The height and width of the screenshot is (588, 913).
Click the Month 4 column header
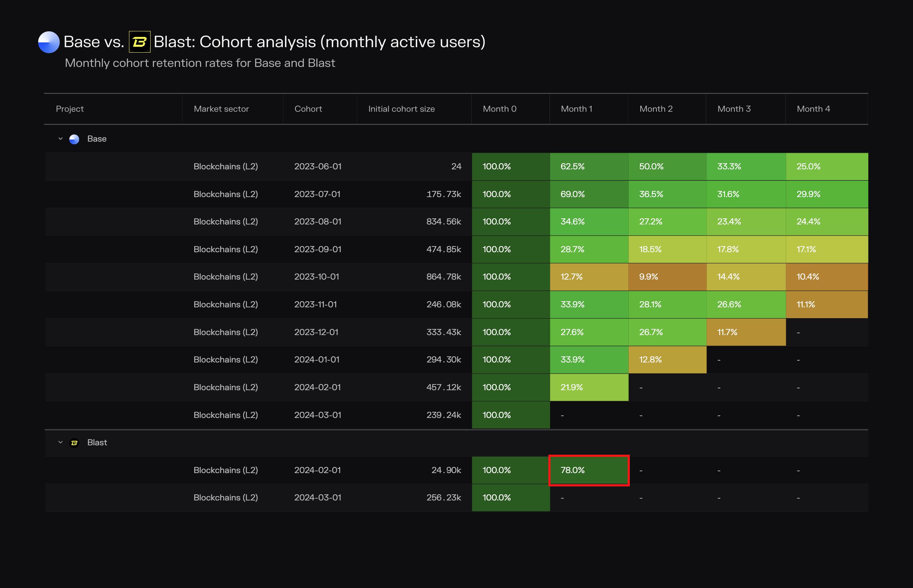point(813,109)
